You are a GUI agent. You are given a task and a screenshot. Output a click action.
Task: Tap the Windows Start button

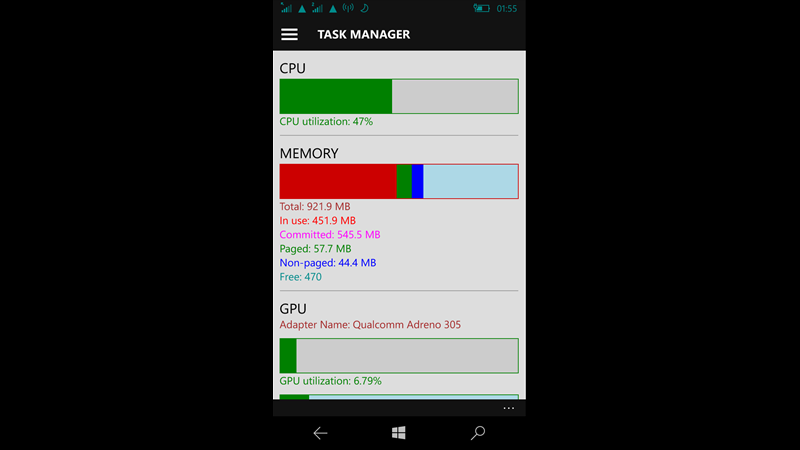pyautogui.click(x=398, y=433)
